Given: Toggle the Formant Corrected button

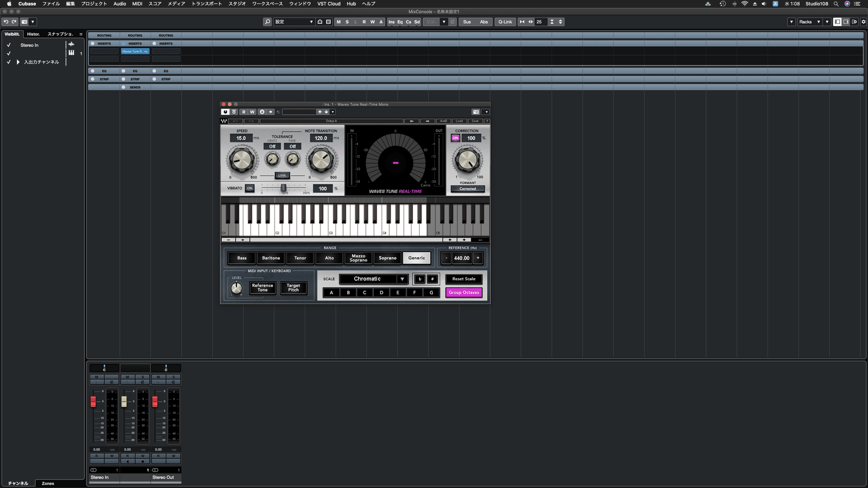Looking at the screenshot, I should tap(468, 189).
